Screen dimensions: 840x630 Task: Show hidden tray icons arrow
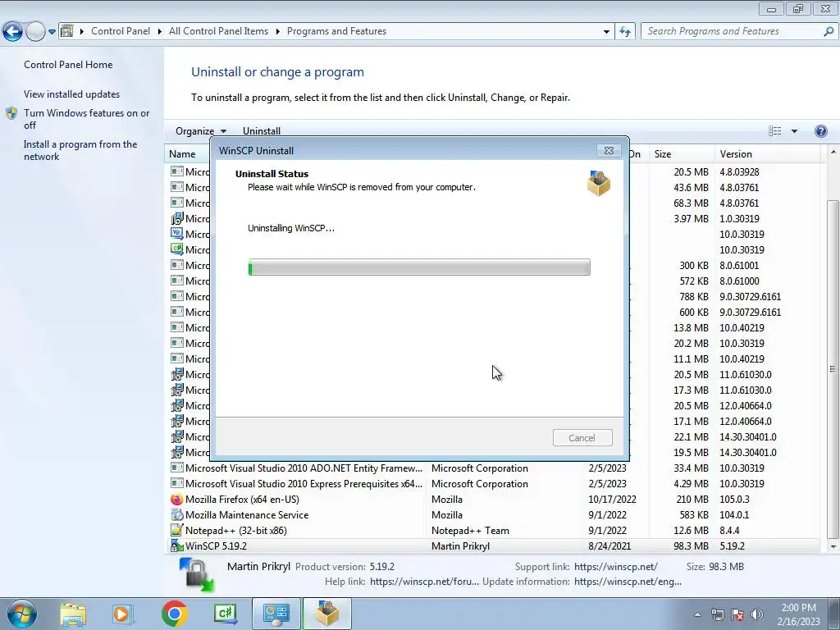pyautogui.click(x=697, y=614)
